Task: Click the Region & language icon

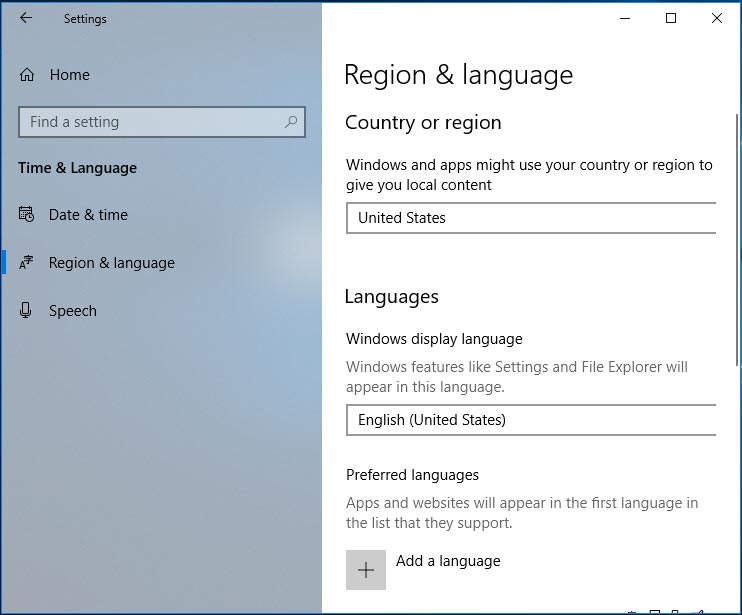Action: tap(26, 263)
